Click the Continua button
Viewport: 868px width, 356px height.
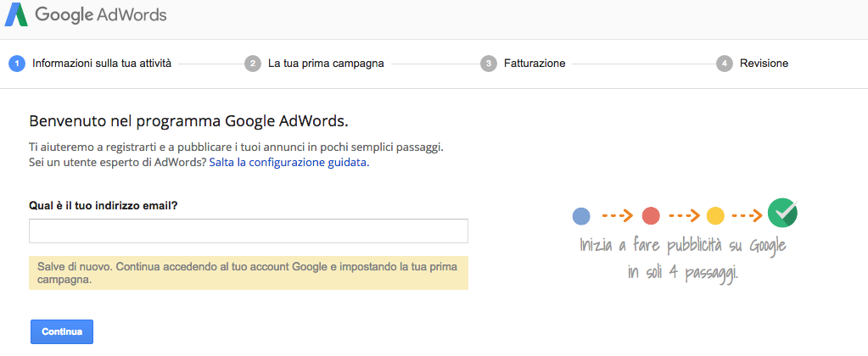tap(62, 331)
